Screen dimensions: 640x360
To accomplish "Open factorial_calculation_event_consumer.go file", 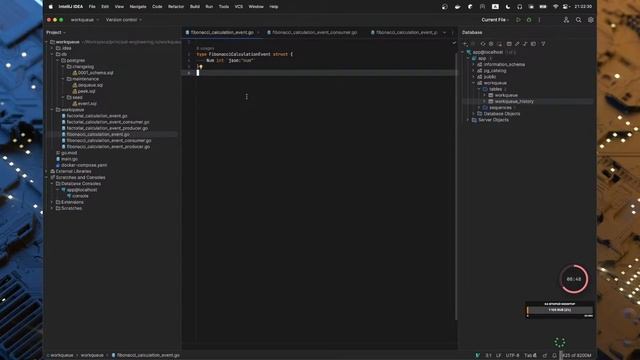I will (x=105, y=122).
